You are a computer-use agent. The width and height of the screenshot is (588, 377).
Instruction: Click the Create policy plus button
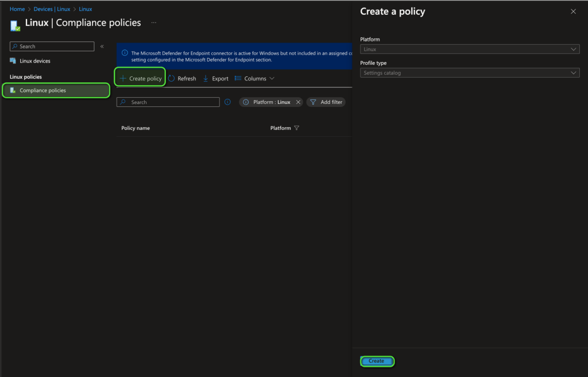pos(141,79)
